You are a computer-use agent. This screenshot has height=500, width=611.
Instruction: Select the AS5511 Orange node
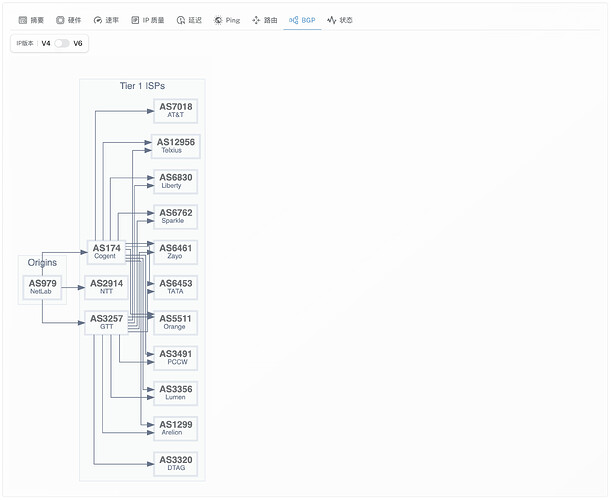(176, 322)
